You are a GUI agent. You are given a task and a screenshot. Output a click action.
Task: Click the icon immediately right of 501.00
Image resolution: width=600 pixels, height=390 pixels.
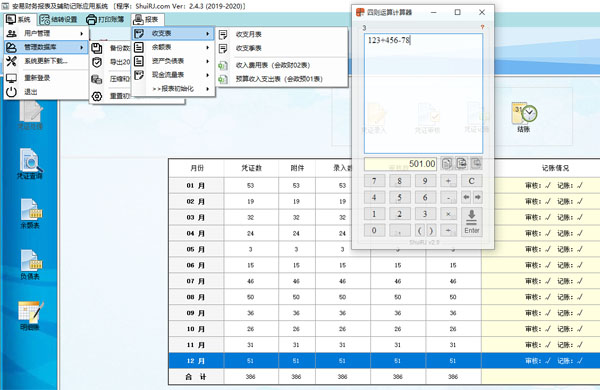(x=447, y=164)
